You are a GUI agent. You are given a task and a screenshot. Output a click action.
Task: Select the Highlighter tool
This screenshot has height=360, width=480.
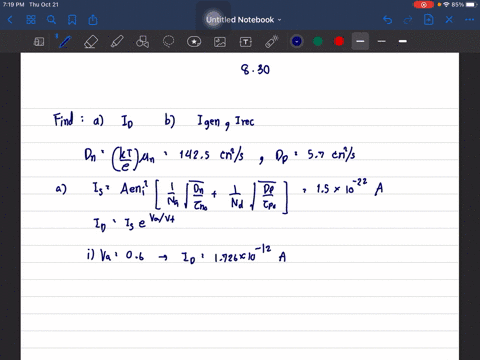pyautogui.click(x=117, y=42)
